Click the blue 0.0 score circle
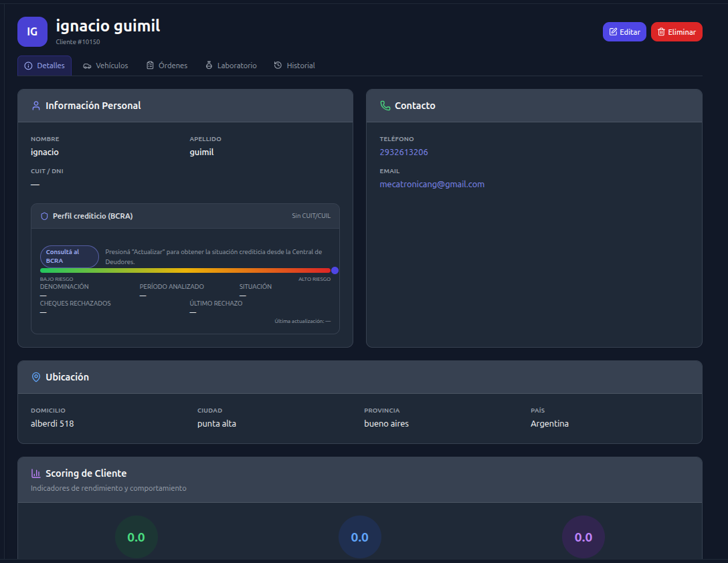The height and width of the screenshot is (563, 728). 360,537
